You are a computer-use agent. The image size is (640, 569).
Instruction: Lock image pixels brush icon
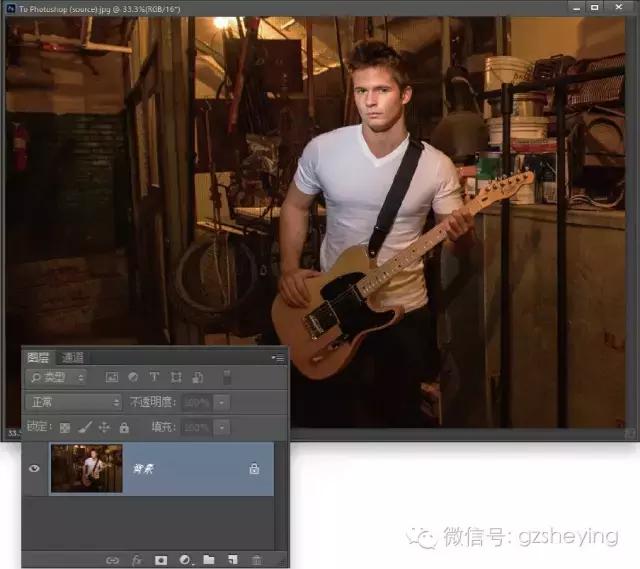tap(85, 427)
